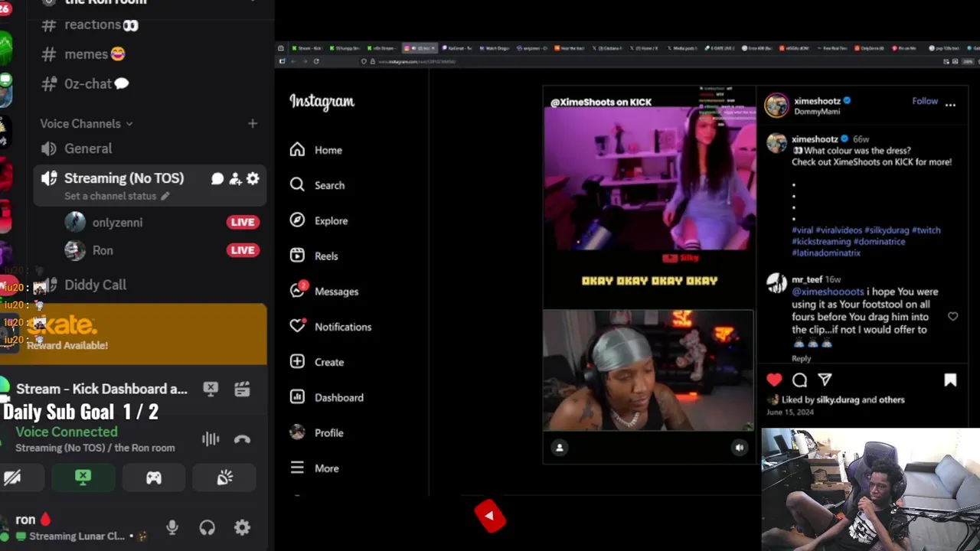Mute the Discord microphone

pos(172,527)
